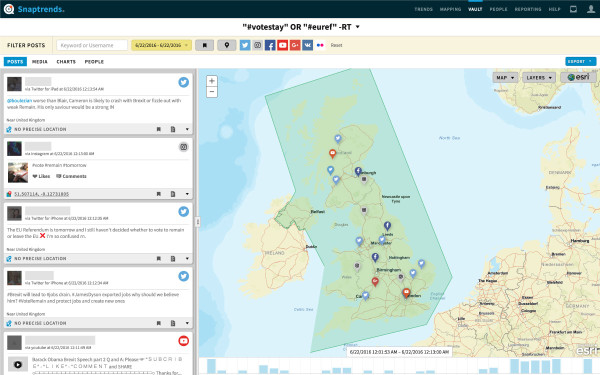The image size is (600, 375).
Task: Open the Mapping menu
Action: pyautogui.click(x=450, y=9)
